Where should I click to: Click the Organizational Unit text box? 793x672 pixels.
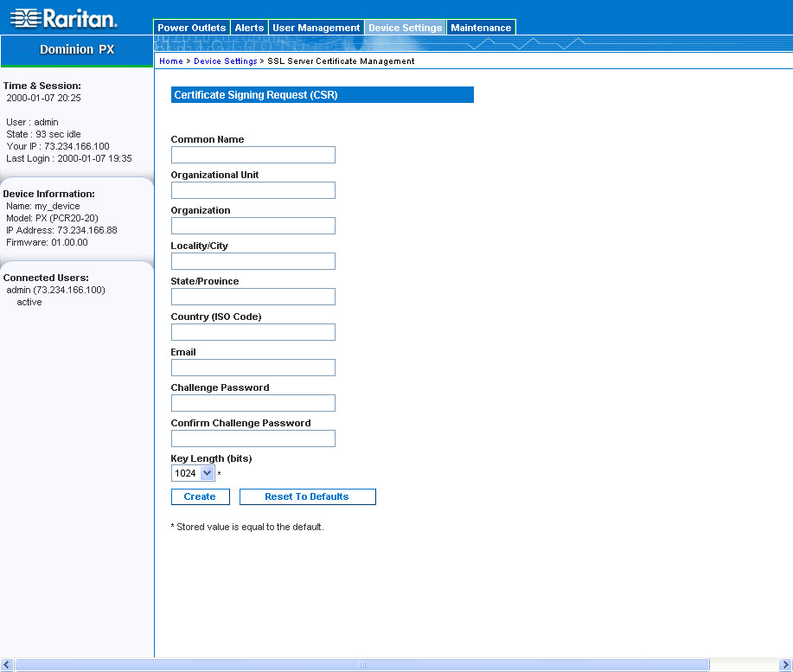(x=253, y=190)
